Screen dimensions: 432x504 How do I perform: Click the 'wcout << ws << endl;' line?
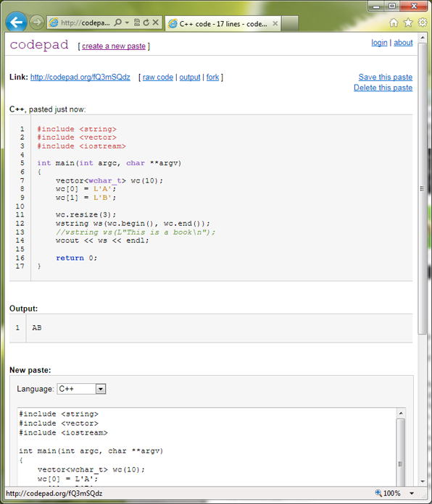click(x=102, y=240)
